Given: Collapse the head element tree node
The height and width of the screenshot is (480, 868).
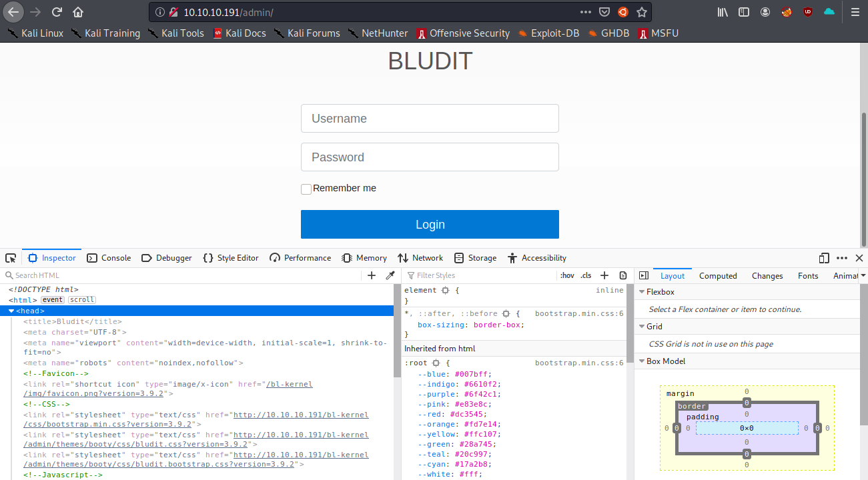Looking at the screenshot, I should 11,311.
